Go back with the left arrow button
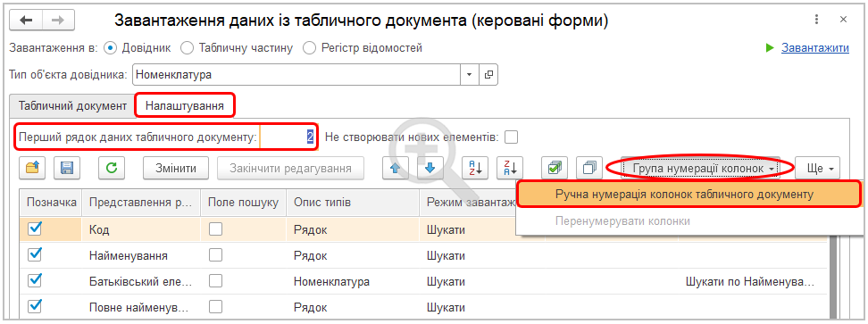868x324 pixels. coord(27,20)
